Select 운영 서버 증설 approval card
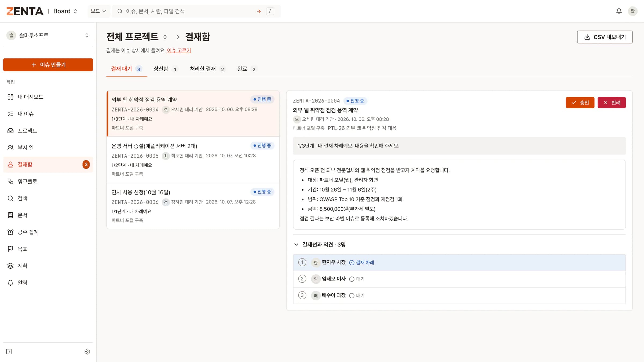644x362 pixels. [x=193, y=160]
